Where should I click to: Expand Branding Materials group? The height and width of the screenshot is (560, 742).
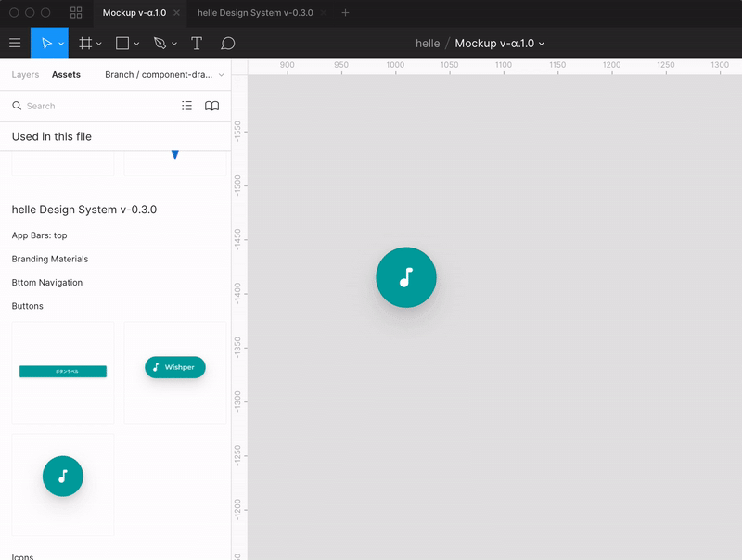[x=50, y=260]
